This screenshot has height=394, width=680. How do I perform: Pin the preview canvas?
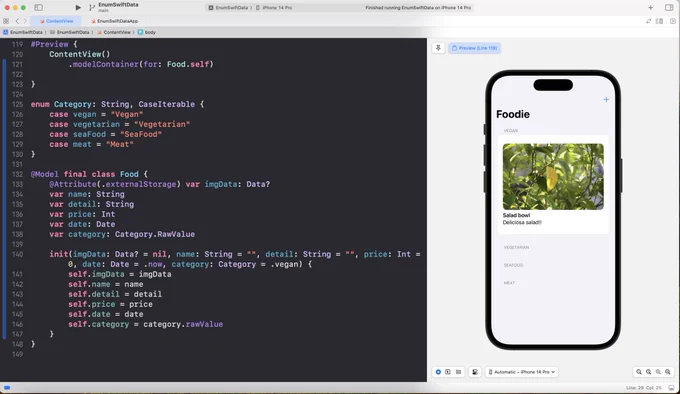438,48
